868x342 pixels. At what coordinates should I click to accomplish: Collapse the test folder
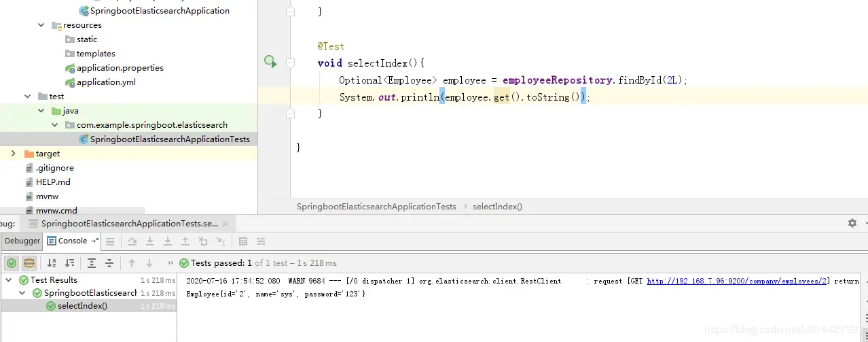tap(28, 97)
